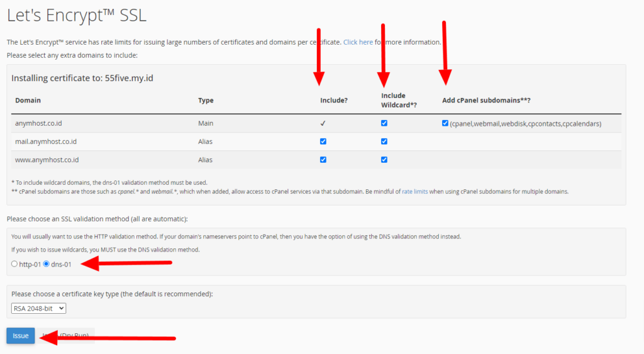Open the 'rate limits' link in the footnote
The image size is (644, 354).
415,191
